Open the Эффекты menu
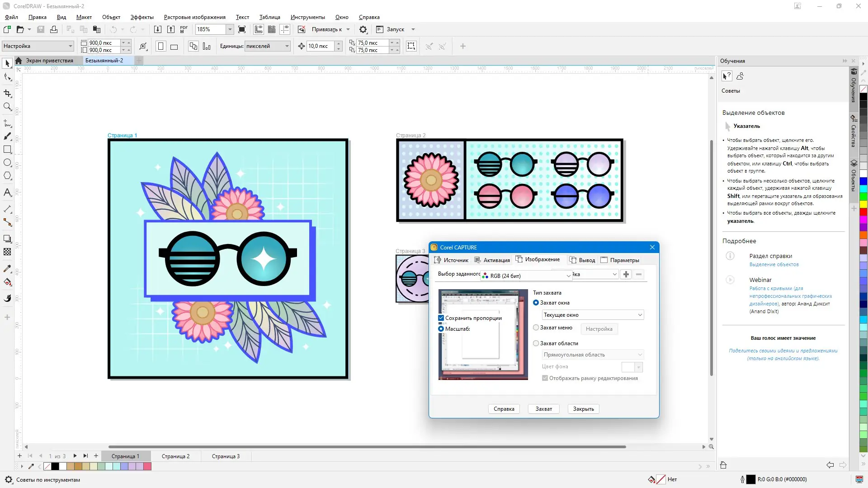 click(142, 17)
